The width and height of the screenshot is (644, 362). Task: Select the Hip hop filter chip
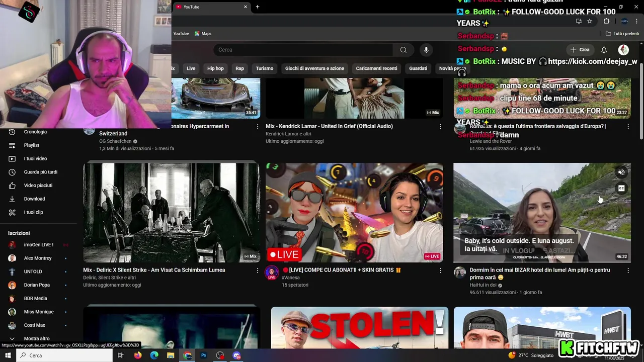coord(215,68)
